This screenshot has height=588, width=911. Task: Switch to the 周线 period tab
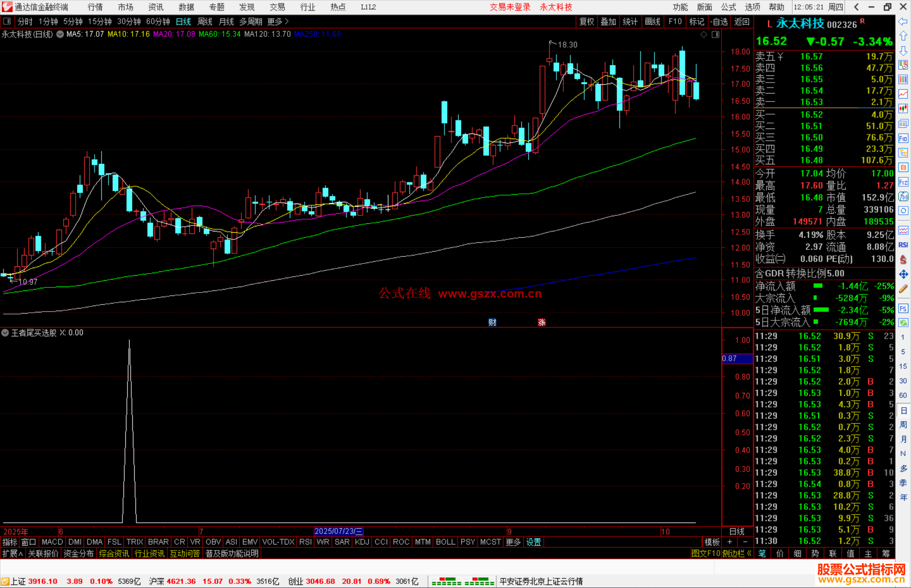coord(205,21)
